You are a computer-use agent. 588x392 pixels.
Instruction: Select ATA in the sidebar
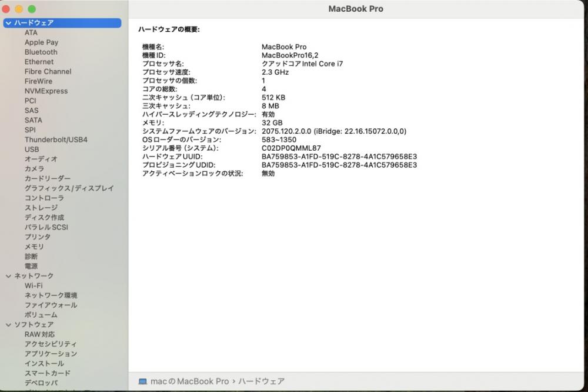(x=31, y=33)
